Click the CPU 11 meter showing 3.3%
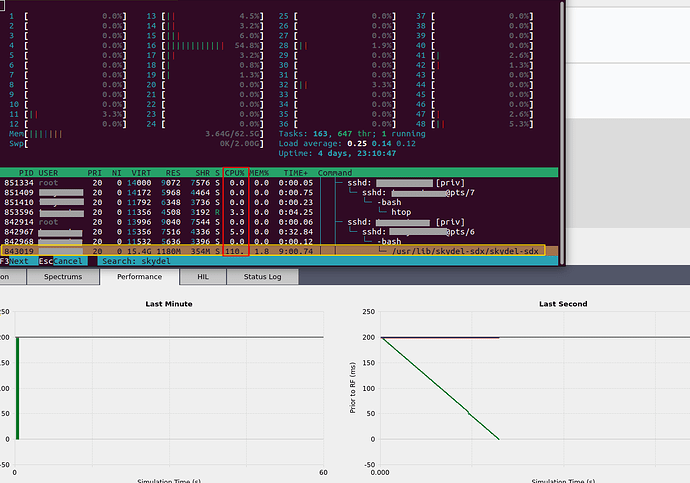690x483 pixels. (x=68, y=114)
